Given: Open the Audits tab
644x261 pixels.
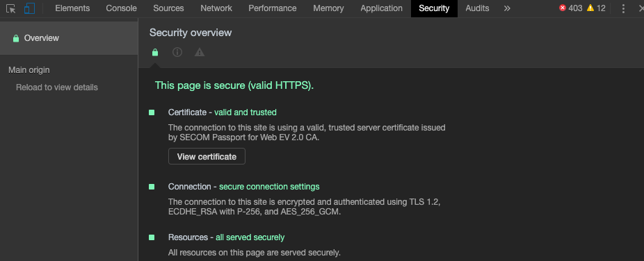Looking at the screenshot, I should tap(477, 8).
